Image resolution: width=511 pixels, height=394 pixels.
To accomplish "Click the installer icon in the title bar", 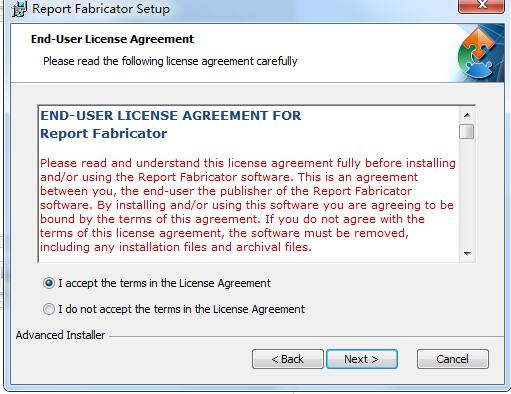I will tap(19, 9).
